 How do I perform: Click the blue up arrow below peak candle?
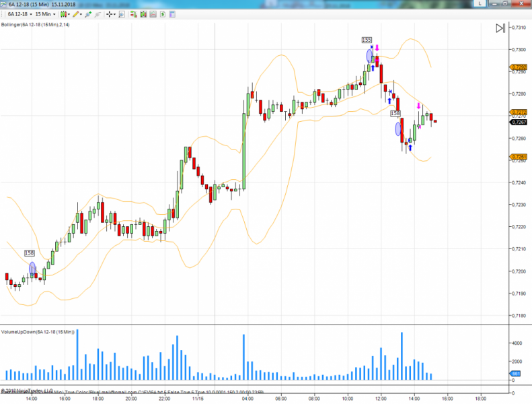(373, 68)
